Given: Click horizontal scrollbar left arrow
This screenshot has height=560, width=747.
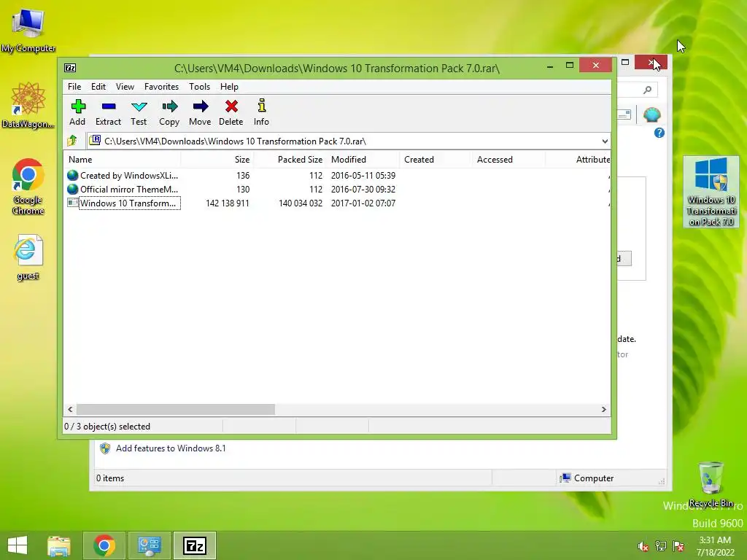Looking at the screenshot, I should tap(71, 409).
